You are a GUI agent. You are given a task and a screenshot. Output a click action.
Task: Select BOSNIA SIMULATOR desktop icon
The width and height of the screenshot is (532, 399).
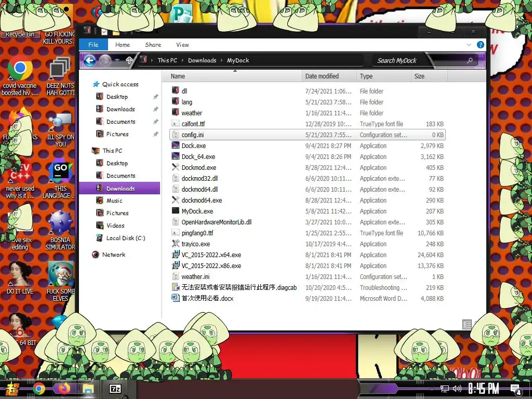pos(60,230)
